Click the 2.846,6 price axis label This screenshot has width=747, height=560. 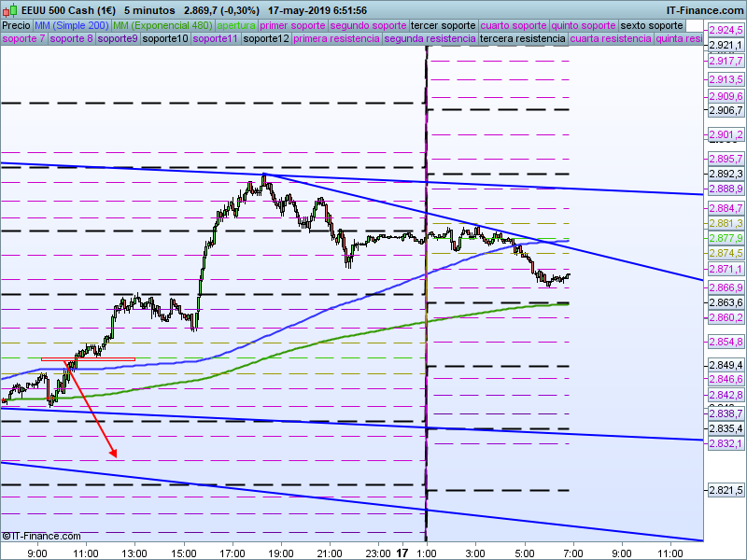pos(726,379)
